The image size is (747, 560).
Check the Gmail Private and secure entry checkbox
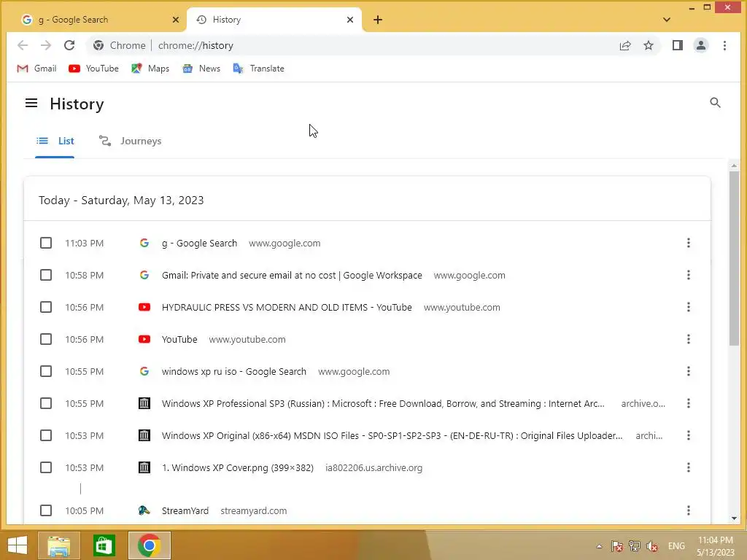tap(46, 275)
